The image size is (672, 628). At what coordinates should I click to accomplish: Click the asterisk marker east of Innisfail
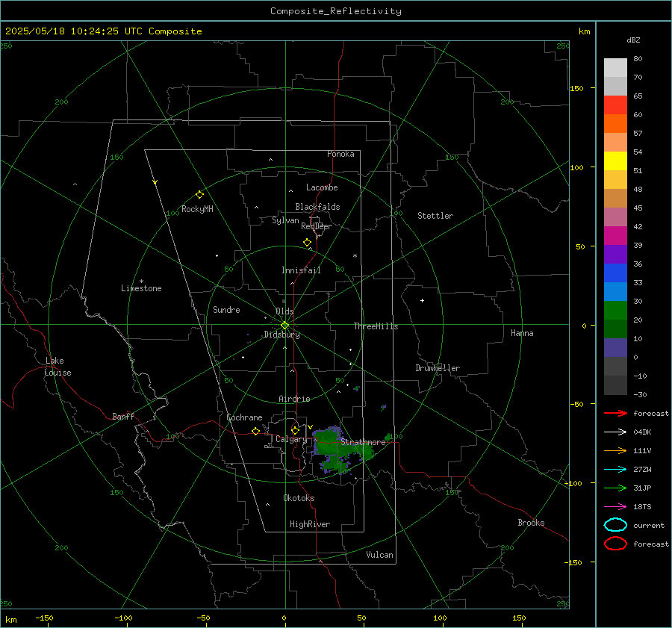(x=355, y=256)
